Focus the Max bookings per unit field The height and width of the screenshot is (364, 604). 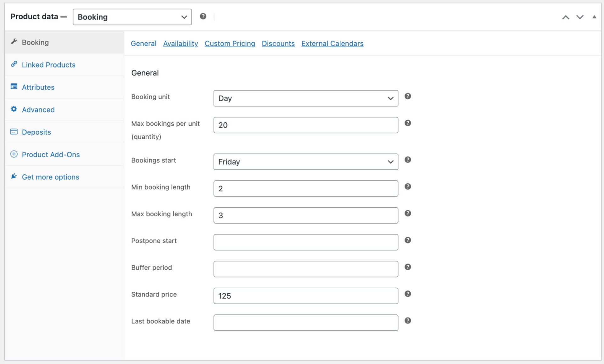pos(306,125)
